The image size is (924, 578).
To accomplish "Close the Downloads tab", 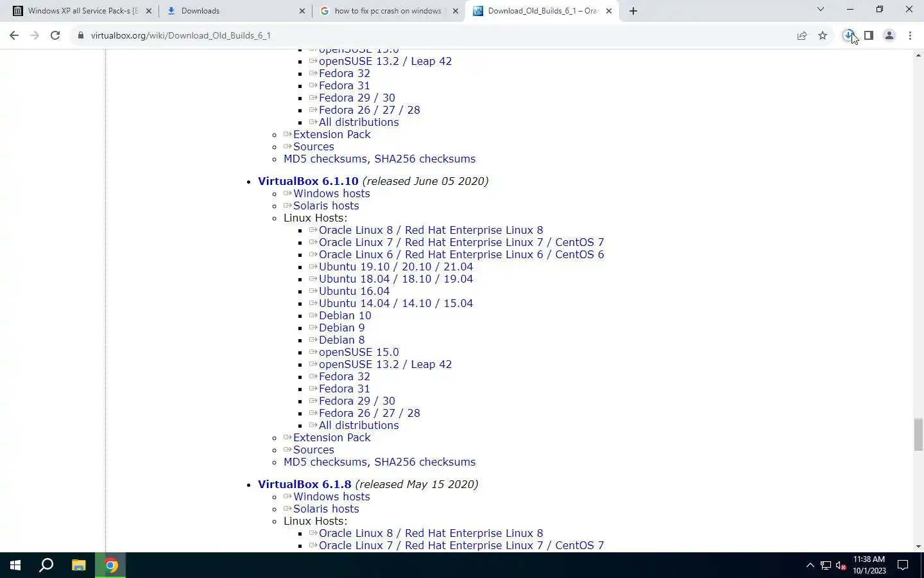I will (x=302, y=11).
